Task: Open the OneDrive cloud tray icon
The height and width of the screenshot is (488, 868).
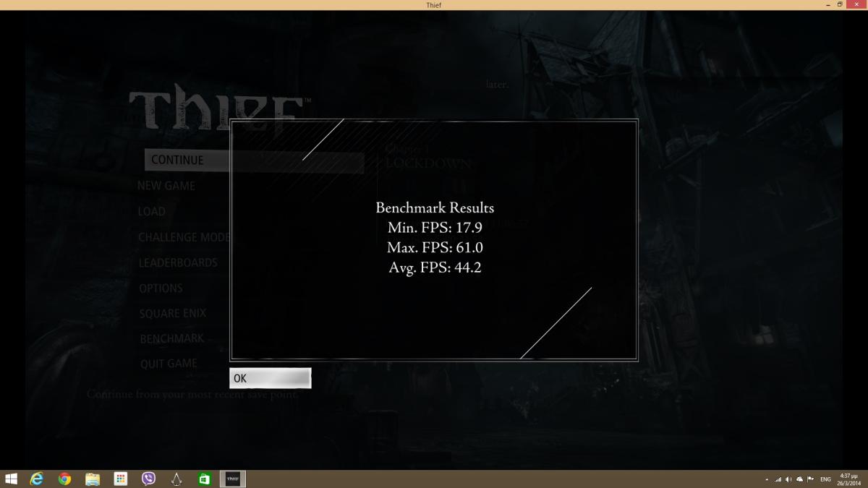Action: tap(799, 479)
